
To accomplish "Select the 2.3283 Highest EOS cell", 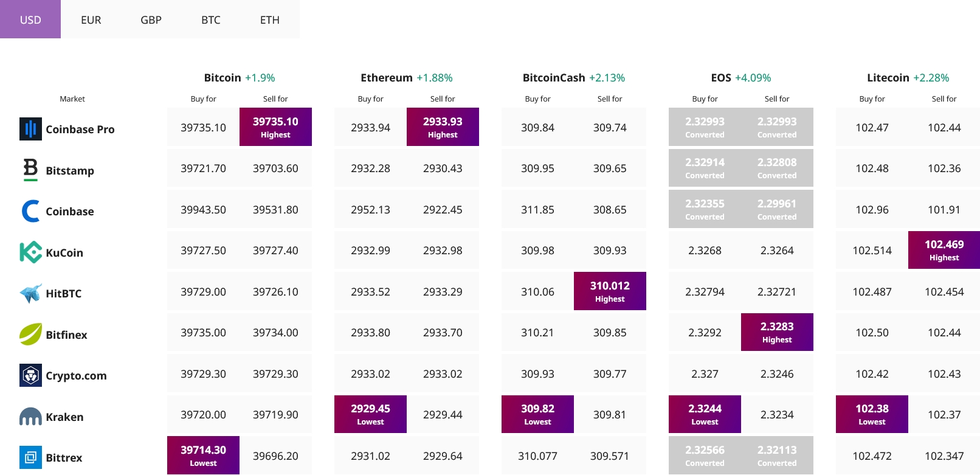I will click(x=777, y=332).
